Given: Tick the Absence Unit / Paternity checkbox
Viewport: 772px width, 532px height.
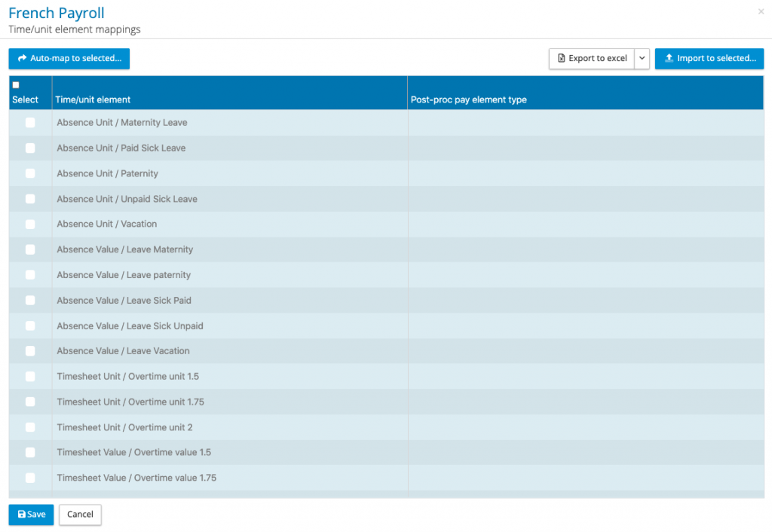Looking at the screenshot, I should 30,173.
